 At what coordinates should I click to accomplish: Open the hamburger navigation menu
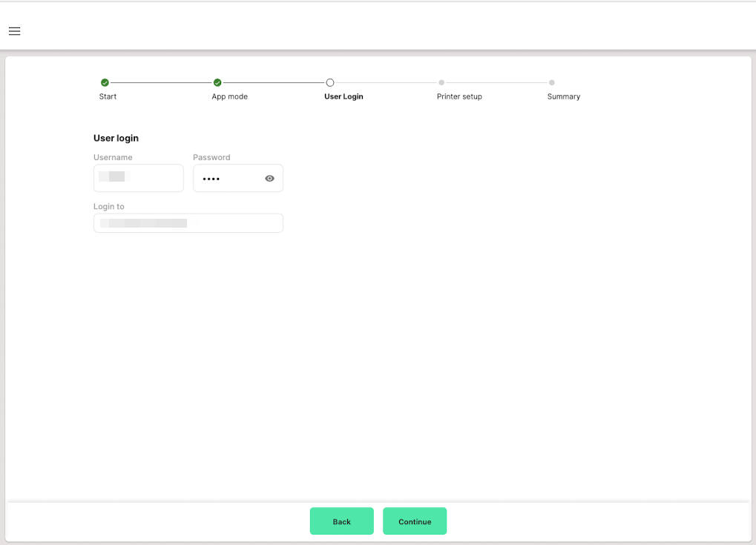point(14,31)
